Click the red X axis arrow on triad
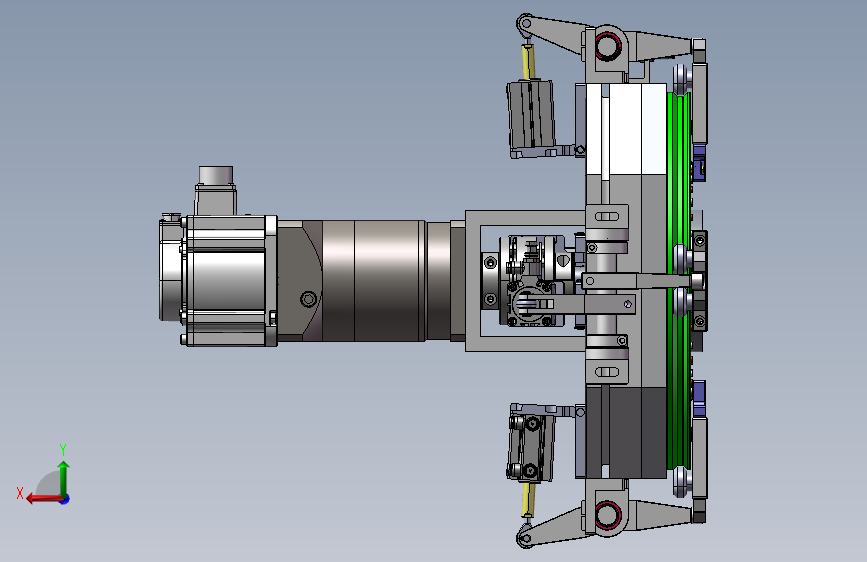This screenshot has width=867, height=562. tap(44, 499)
